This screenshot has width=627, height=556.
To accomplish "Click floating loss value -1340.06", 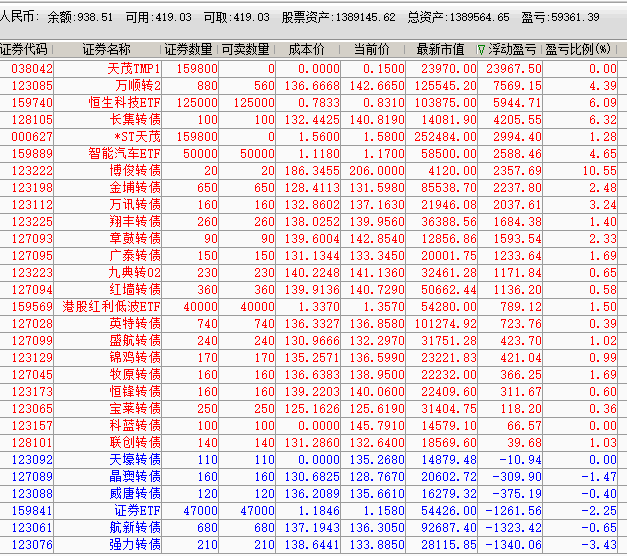I will pyautogui.click(x=513, y=544).
